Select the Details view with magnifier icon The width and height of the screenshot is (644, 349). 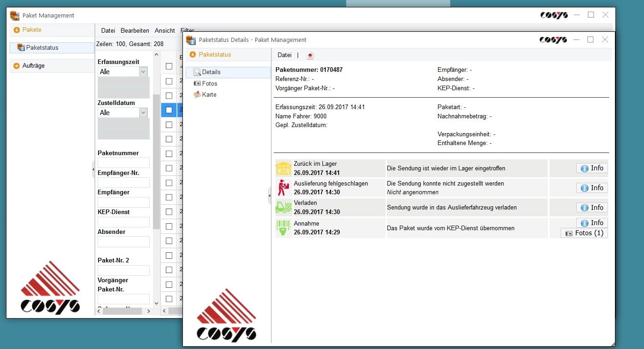[x=211, y=72]
